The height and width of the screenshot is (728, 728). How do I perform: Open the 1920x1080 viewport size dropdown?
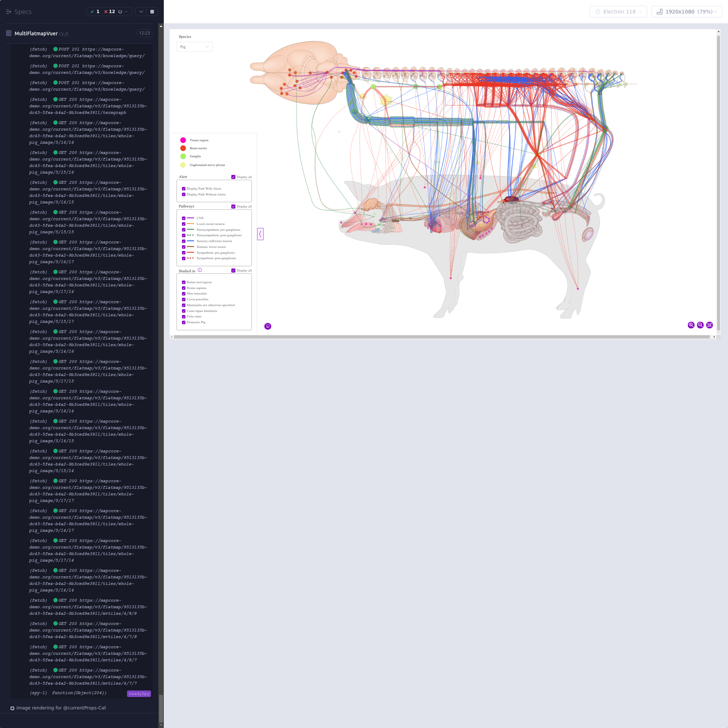pyautogui.click(x=686, y=12)
